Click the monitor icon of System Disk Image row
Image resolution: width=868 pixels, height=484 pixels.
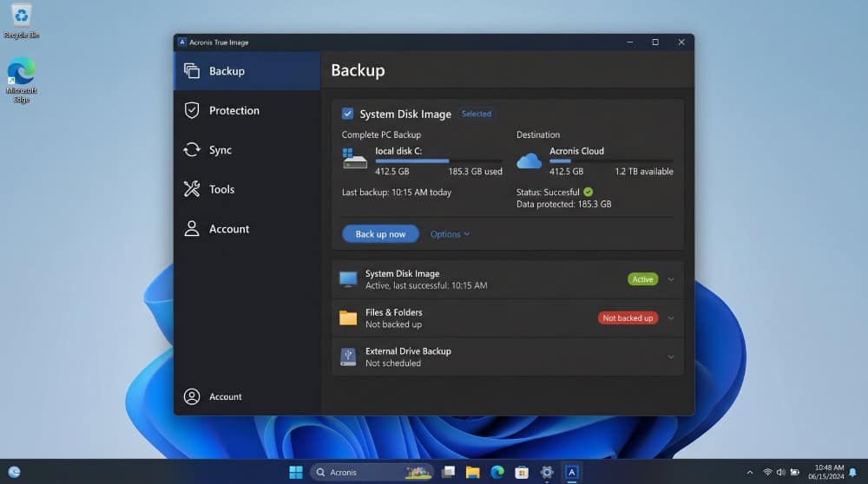[348, 279]
